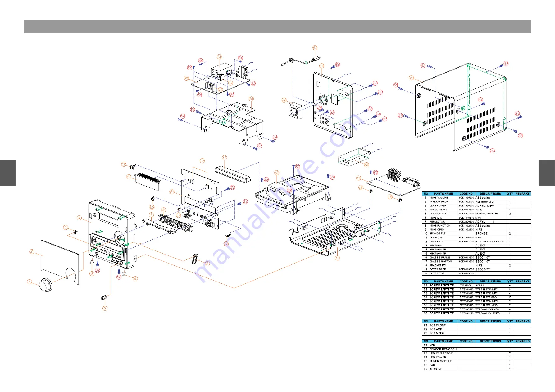Image resolution: width=555 pixels, height=392 pixels.
Task: Click circled callout 4 on the front panel
Action: coord(79,218)
